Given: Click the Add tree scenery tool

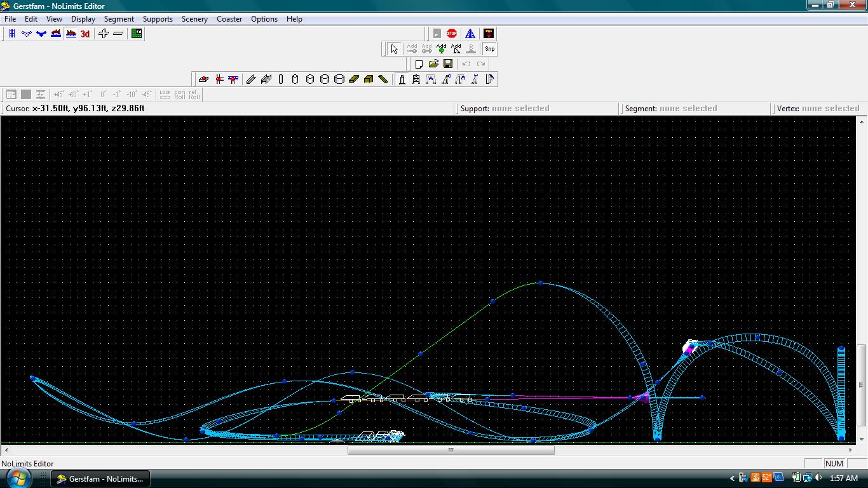Looking at the screenshot, I should coord(442,49).
